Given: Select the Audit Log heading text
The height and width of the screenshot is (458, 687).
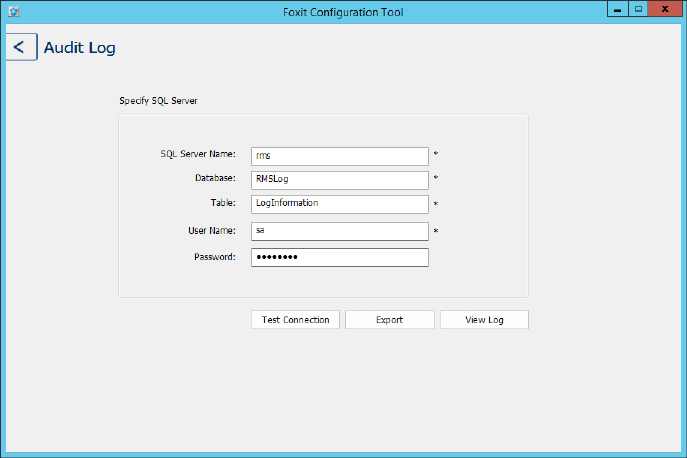Looking at the screenshot, I should pos(80,48).
